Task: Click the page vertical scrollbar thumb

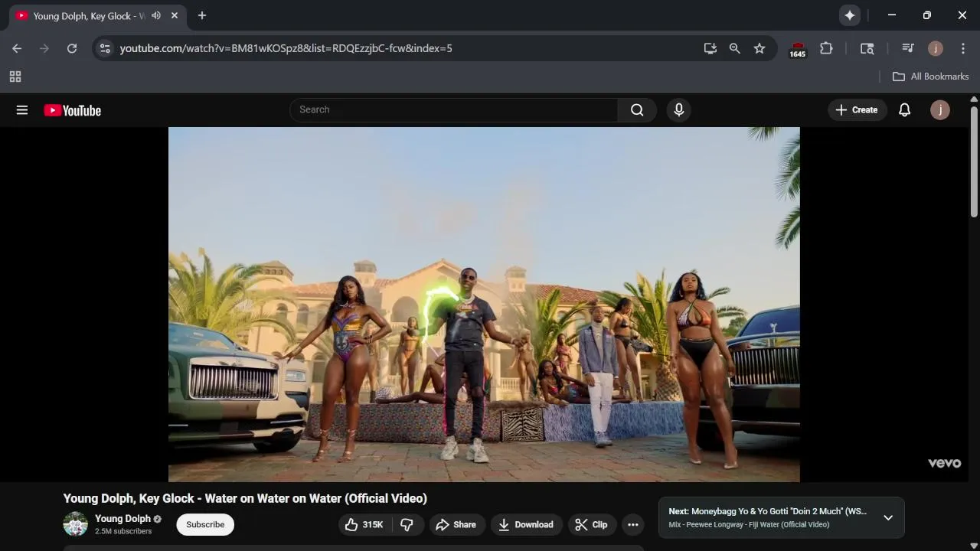Action: (974, 161)
